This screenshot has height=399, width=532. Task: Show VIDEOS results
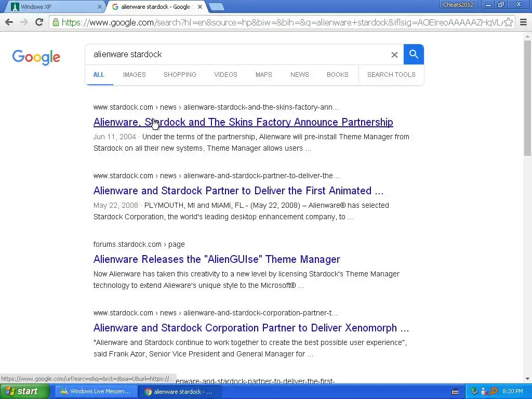click(x=225, y=75)
